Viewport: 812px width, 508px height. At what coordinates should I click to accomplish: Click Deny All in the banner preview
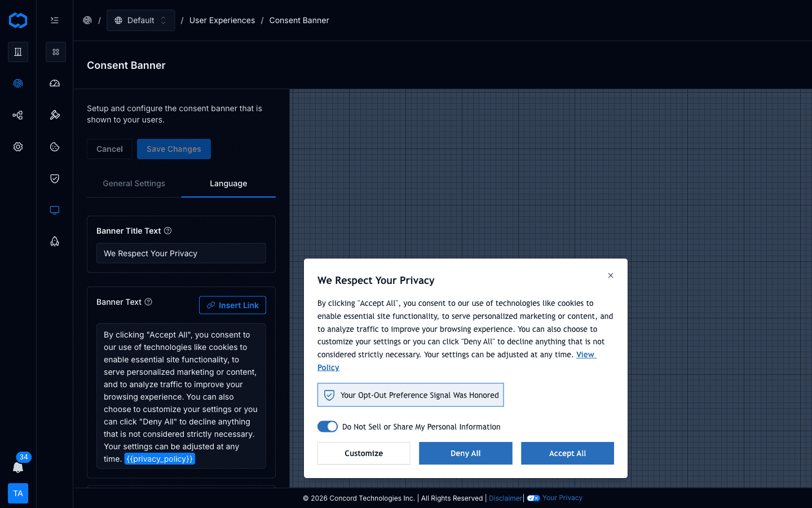point(466,453)
